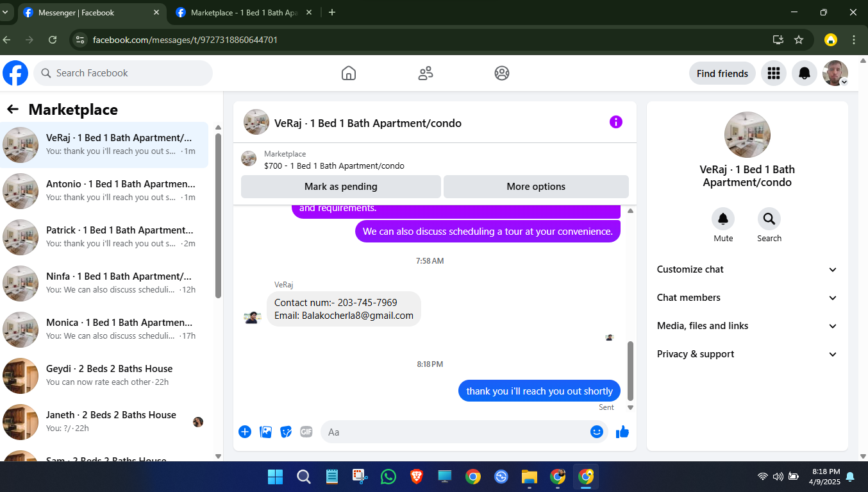Open the Facebook Menu grid icon
This screenshot has height=492, width=868.
774,73
